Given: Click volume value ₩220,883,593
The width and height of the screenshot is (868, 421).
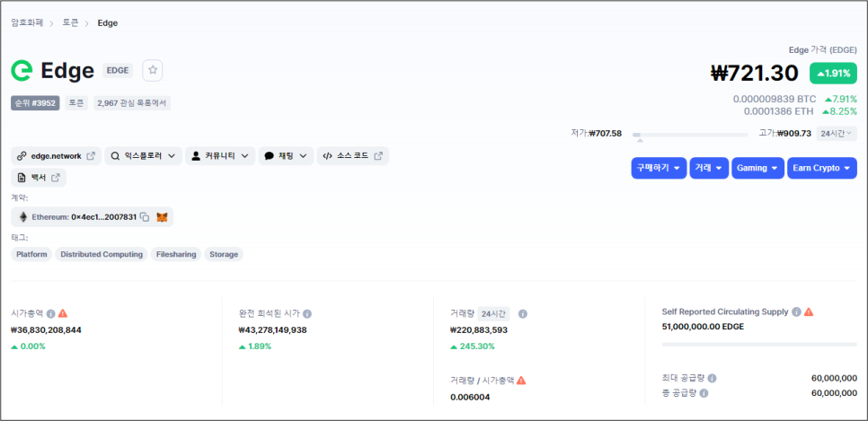Looking at the screenshot, I should coord(479,329).
